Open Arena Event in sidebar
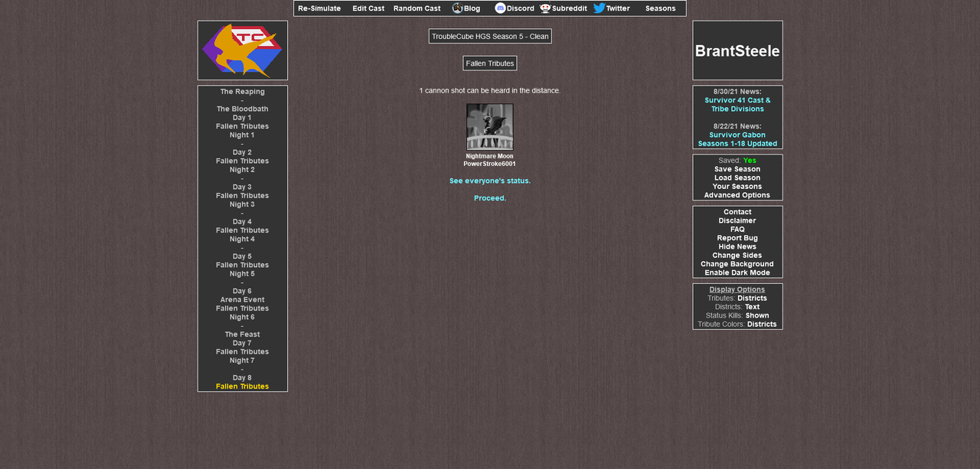This screenshot has height=469, width=980. (243, 300)
